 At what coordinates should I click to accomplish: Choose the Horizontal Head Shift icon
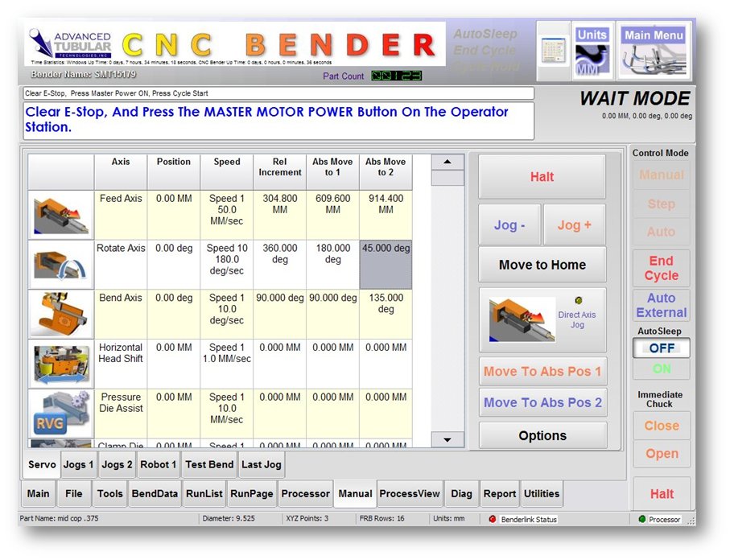[x=61, y=364]
